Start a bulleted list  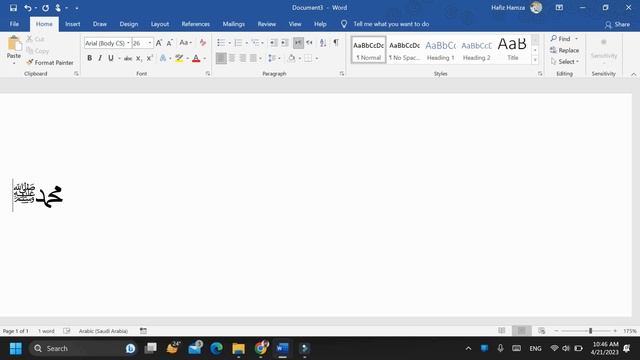point(221,43)
